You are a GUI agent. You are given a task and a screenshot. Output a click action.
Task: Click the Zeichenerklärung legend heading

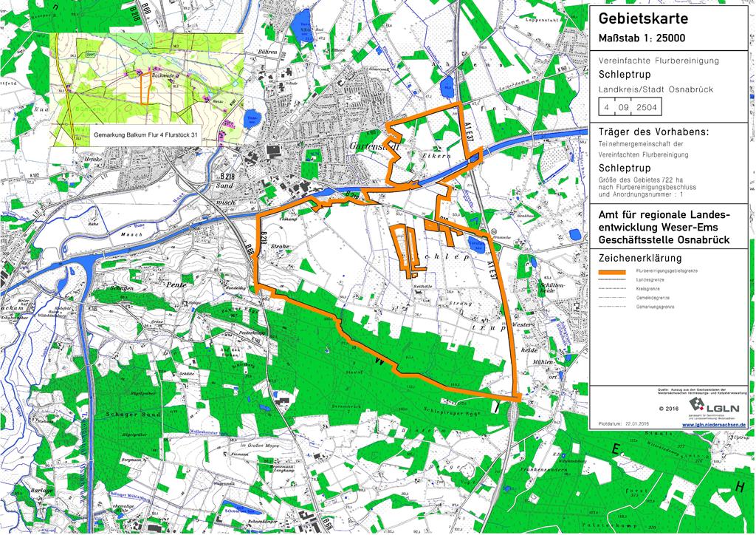639,258
